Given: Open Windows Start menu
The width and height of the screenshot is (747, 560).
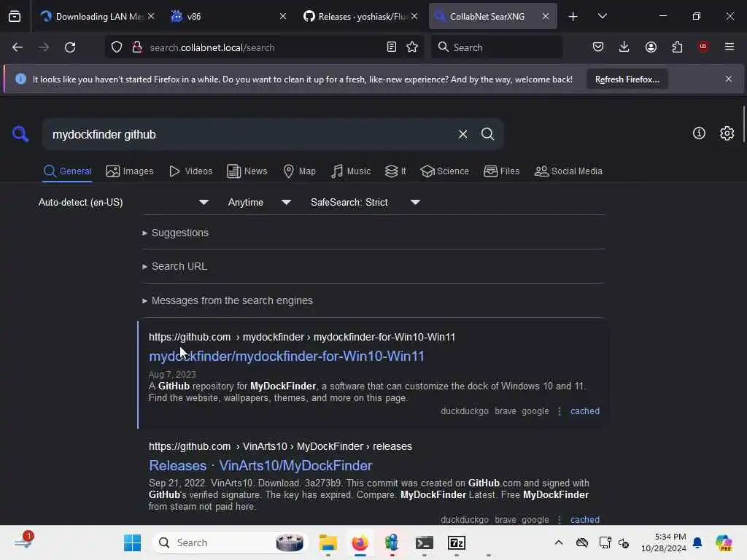Looking at the screenshot, I should 132,542.
